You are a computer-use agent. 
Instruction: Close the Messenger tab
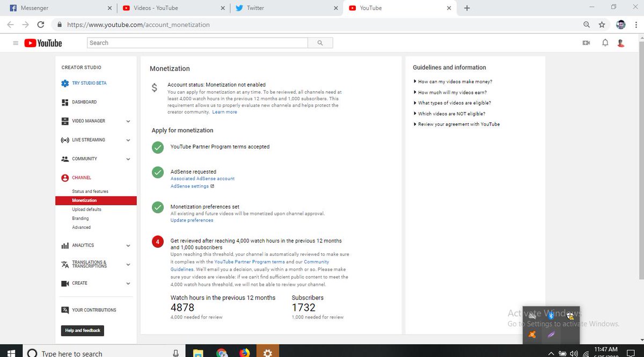110,8
